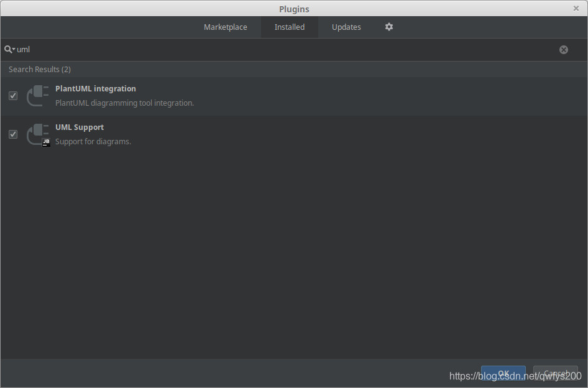Select the UML Support title
This screenshot has height=388, width=588.
(80, 127)
